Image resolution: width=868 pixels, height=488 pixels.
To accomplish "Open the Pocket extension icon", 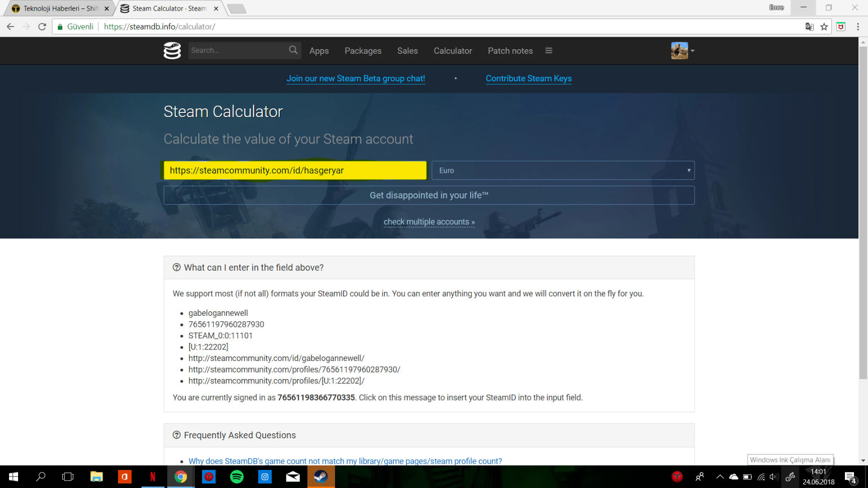I will coord(841,27).
